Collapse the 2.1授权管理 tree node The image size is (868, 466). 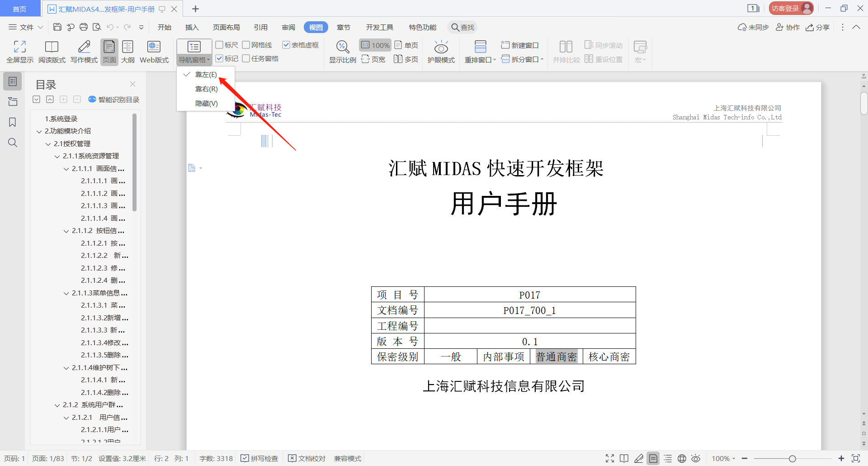coord(48,144)
